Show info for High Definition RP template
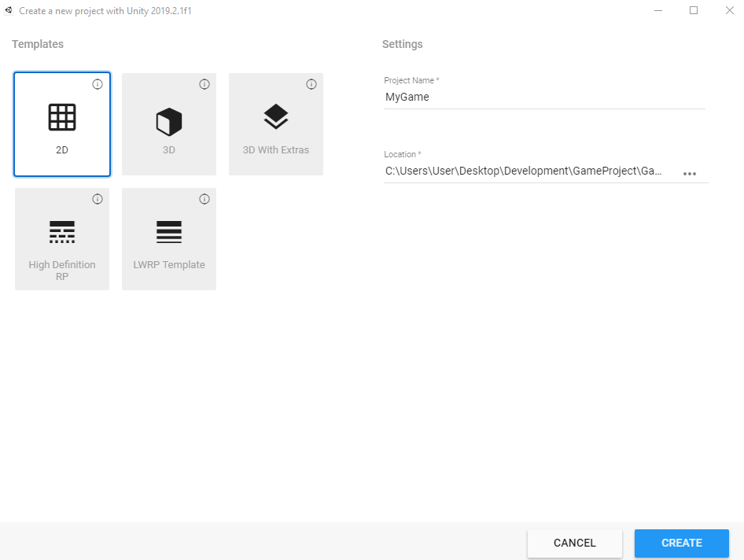The image size is (744, 560). 98,199
